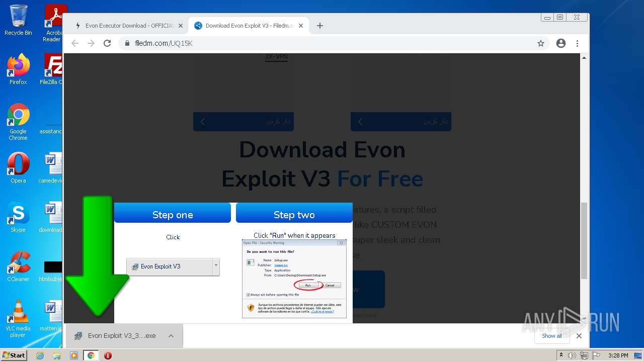Close the downloads bar

pyautogui.click(x=579, y=336)
